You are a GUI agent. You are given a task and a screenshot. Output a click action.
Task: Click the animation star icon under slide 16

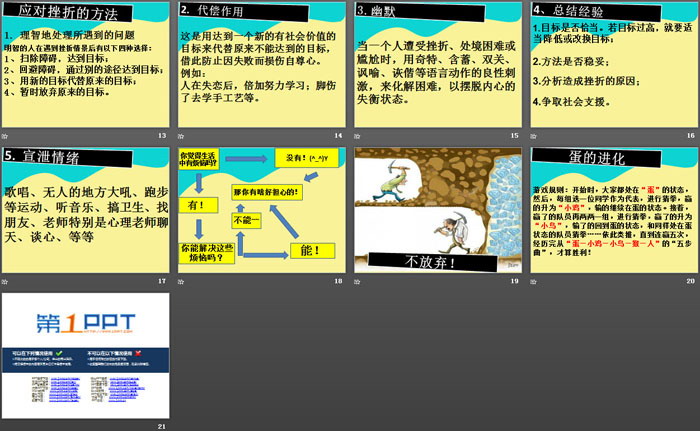coord(534,136)
